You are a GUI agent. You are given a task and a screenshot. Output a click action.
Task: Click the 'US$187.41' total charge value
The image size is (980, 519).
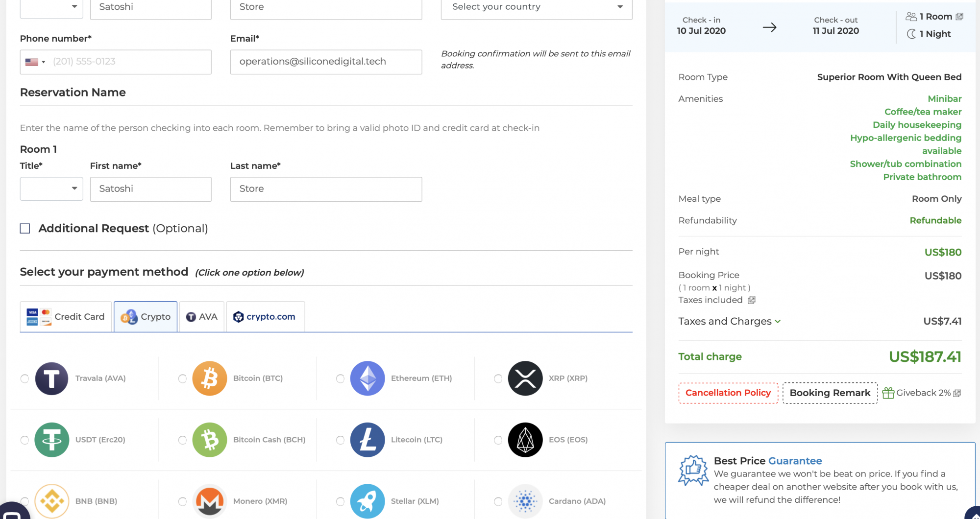[x=925, y=356]
